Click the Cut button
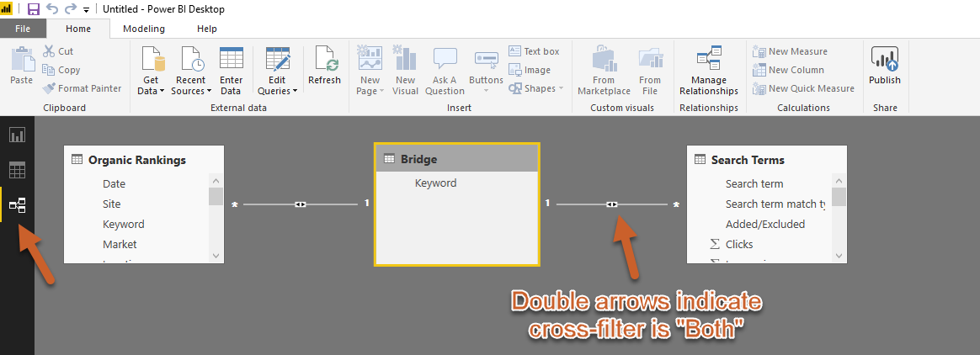This screenshot has width=980, height=355. pos(58,51)
